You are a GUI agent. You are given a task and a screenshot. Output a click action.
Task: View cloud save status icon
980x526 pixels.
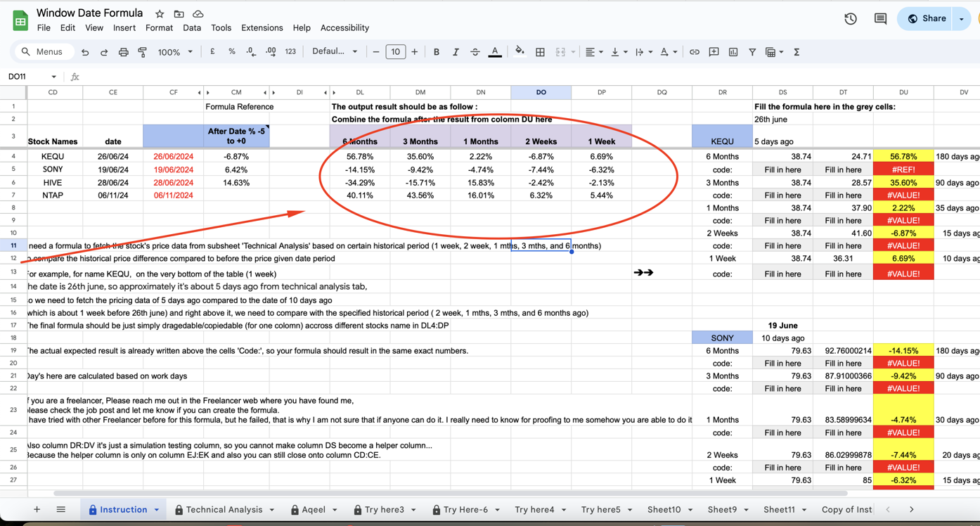tap(198, 14)
